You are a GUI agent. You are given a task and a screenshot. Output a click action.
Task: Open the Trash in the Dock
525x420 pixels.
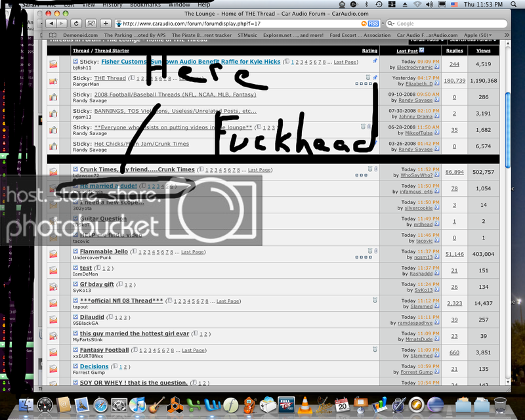click(x=500, y=405)
